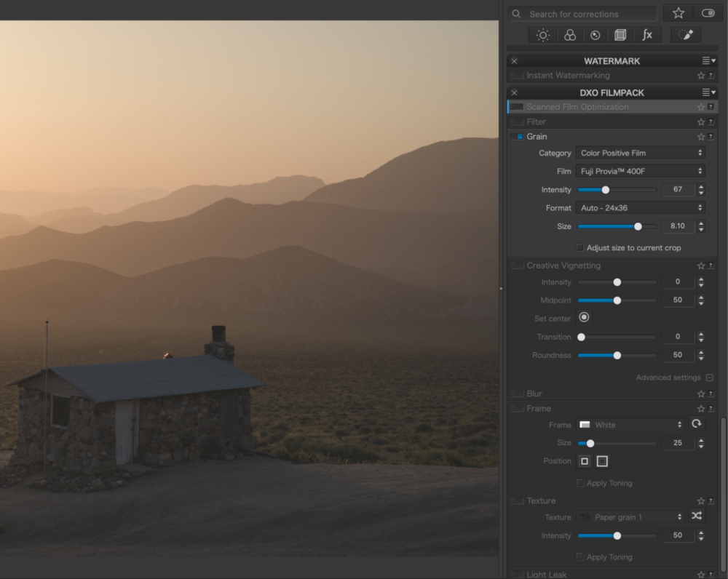This screenshot has width=728, height=579.
Task: Show favorite corrections with the star button
Action: click(678, 14)
